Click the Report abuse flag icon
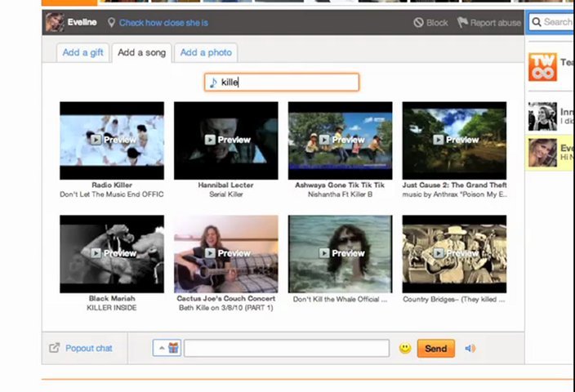The image size is (575, 392). 462,22
